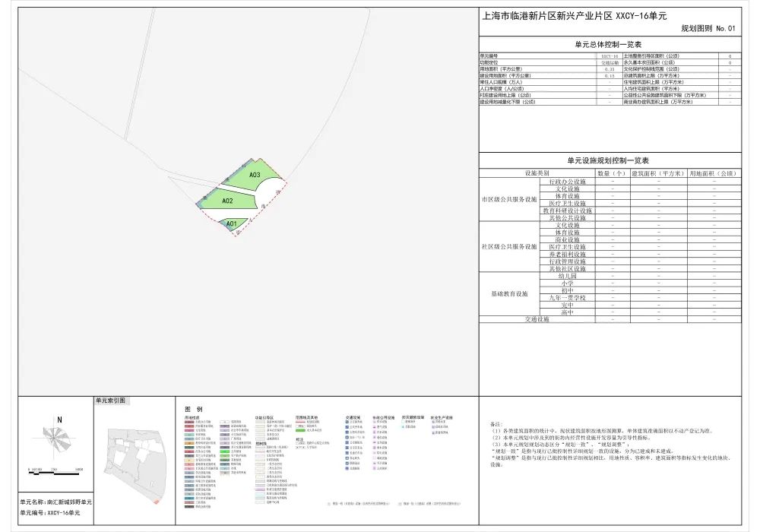Image resolution: width=760 pixels, height=532 pixels.
Task: Click the '备注:' notes heading
Action: tap(496, 424)
